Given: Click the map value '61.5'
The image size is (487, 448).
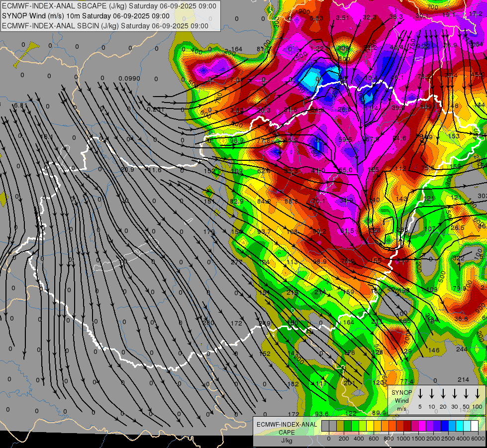Looking at the screenshot, I should pos(347,231).
